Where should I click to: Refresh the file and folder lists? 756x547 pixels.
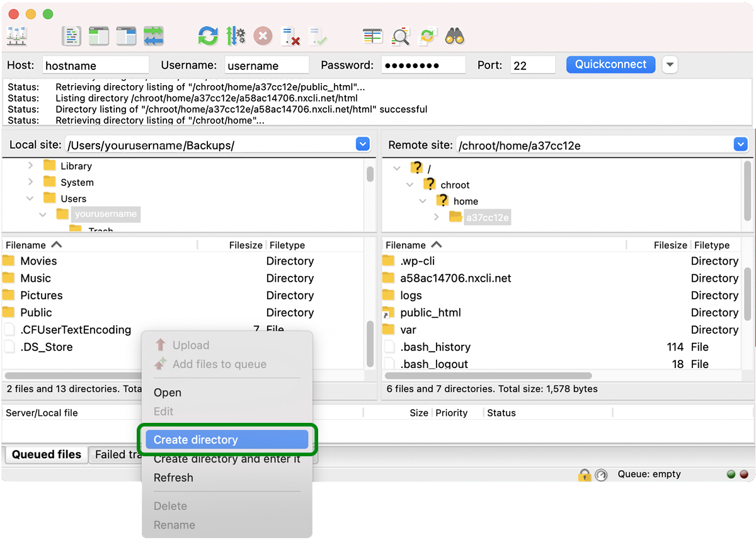[208, 36]
